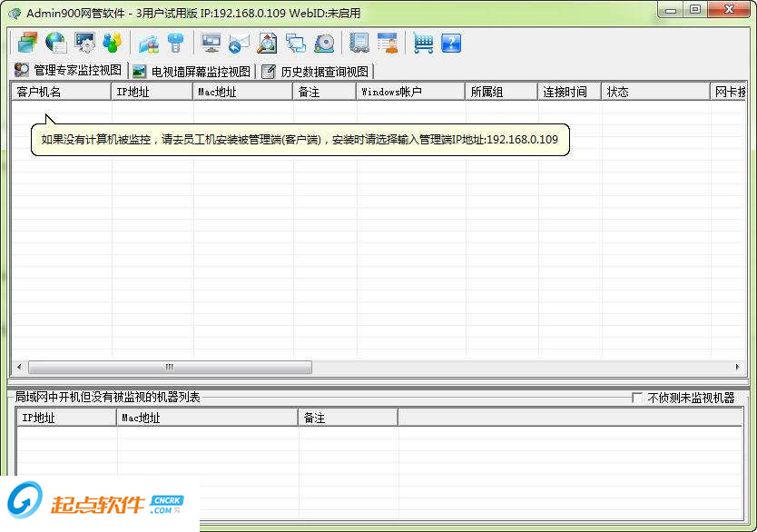Click lower list Mac地址 column header

click(208, 418)
